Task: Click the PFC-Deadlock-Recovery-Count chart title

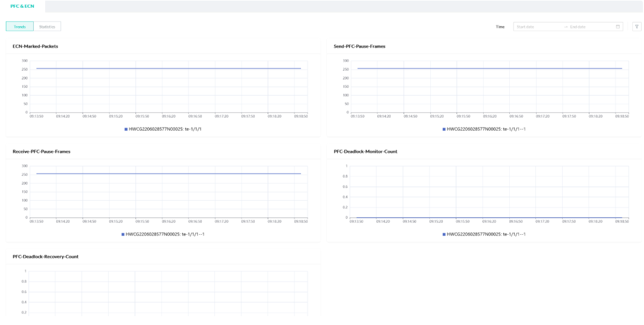Action: pyautogui.click(x=46, y=257)
